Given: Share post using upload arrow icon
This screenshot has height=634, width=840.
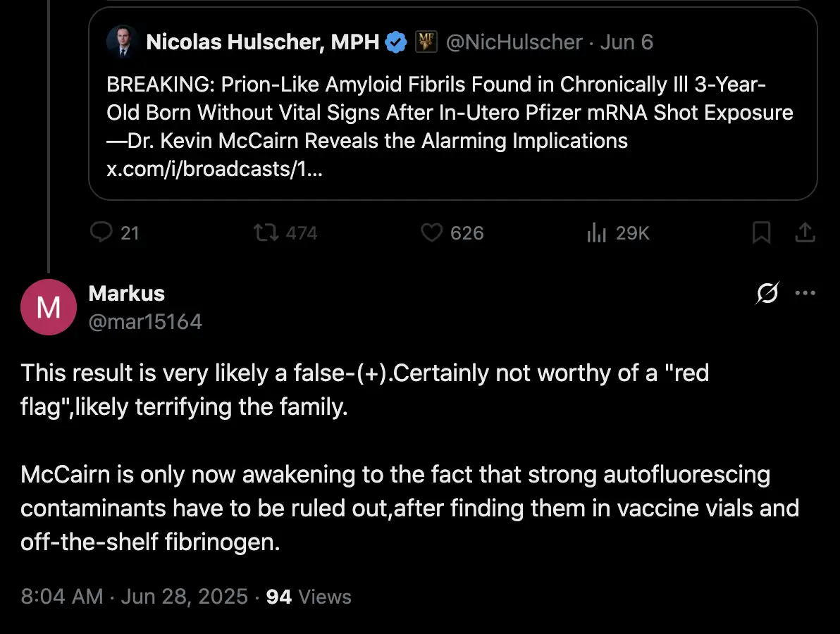Looking at the screenshot, I should pyautogui.click(x=805, y=232).
